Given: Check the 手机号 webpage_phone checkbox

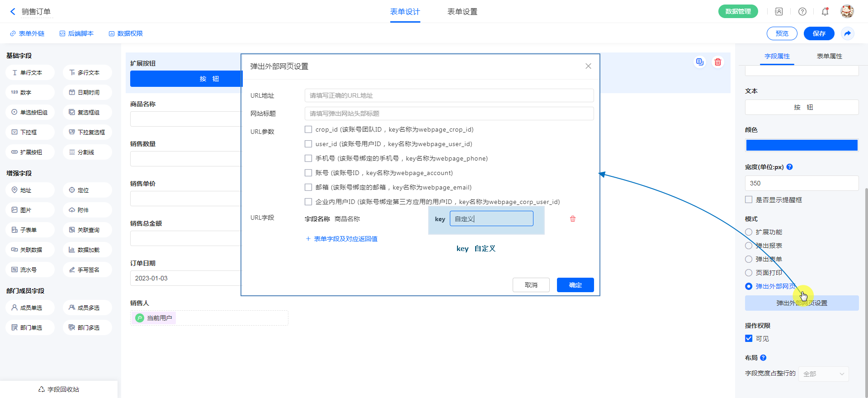Looking at the screenshot, I should point(308,158).
